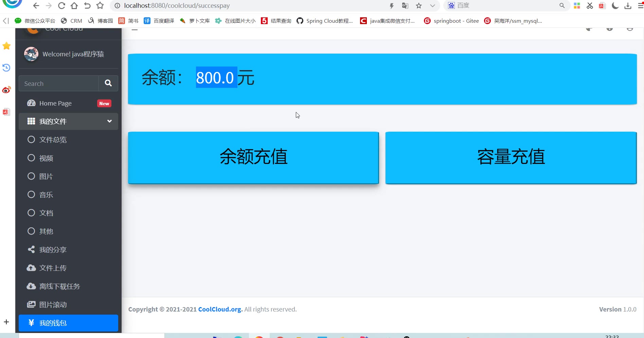Open 文件上传 in the sidebar
This screenshot has height=338, width=644.
pos(69,268)
